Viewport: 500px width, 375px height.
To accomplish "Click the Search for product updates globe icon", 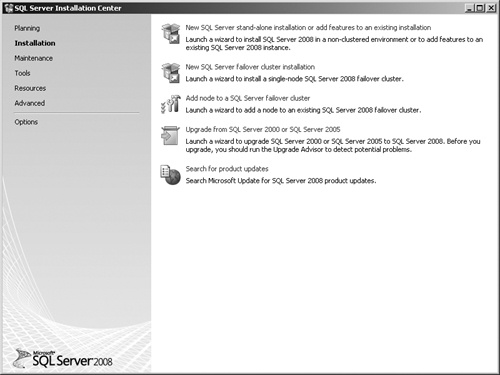I will click(x=170, y=175).
